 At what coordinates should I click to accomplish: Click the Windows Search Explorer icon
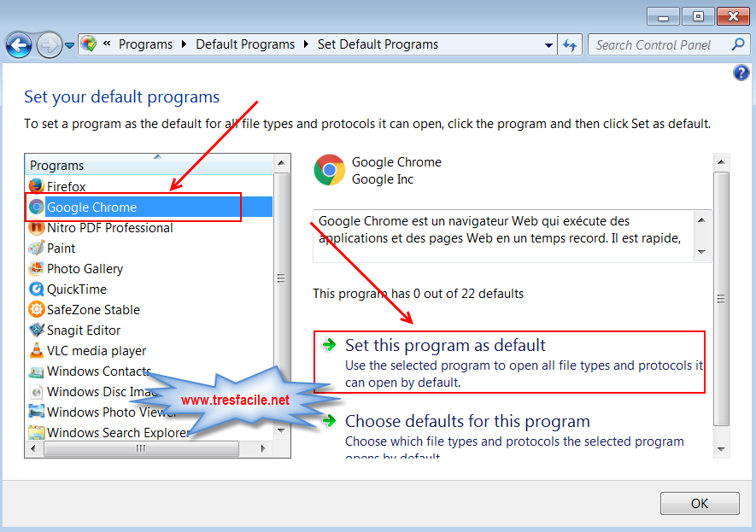[x=36, y=433]
